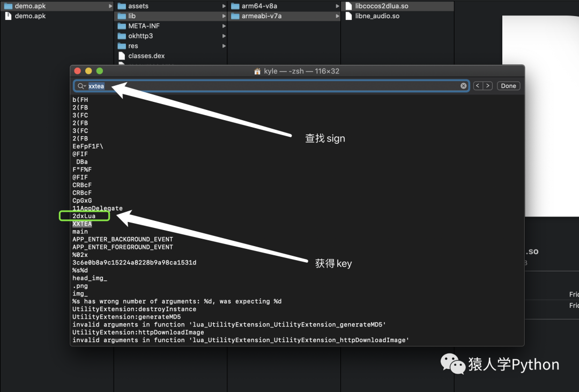
Task: Go to the previous search match
Action: tap(478, 86)
